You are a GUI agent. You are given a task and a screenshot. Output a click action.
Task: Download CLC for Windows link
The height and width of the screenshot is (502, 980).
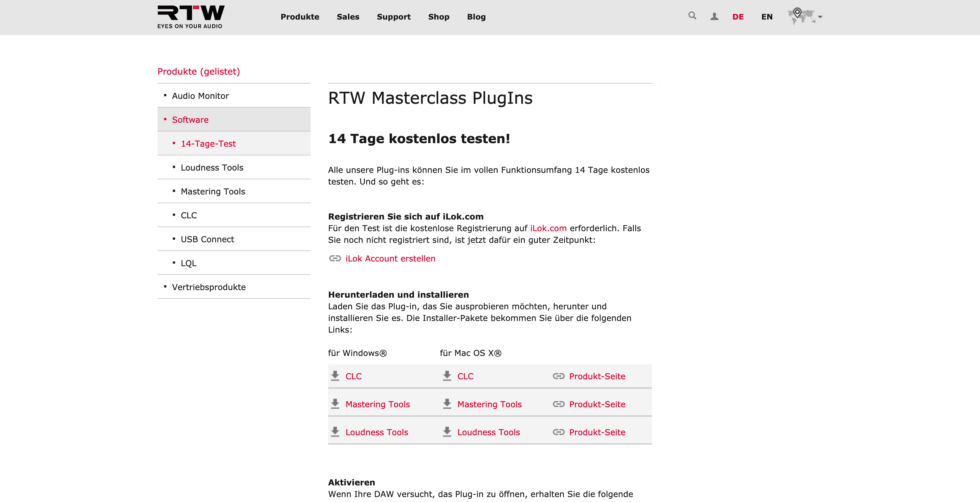[x=353, y=376]
